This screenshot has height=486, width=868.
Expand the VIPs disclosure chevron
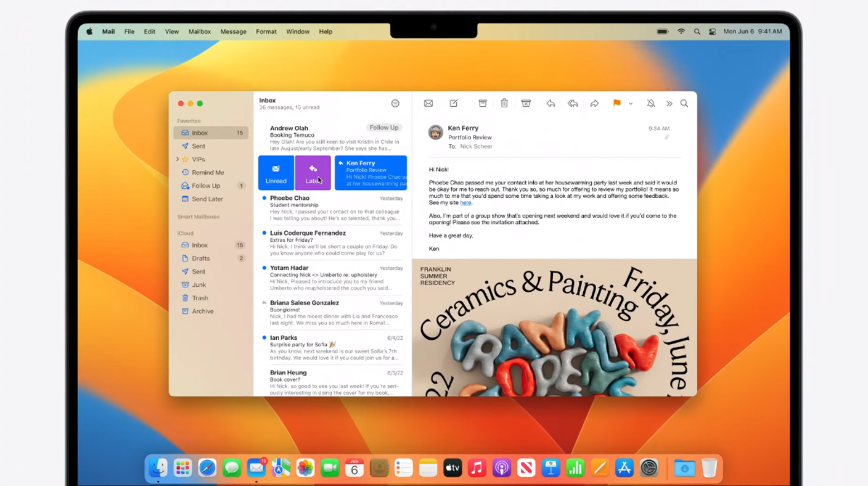coord(178,159)
